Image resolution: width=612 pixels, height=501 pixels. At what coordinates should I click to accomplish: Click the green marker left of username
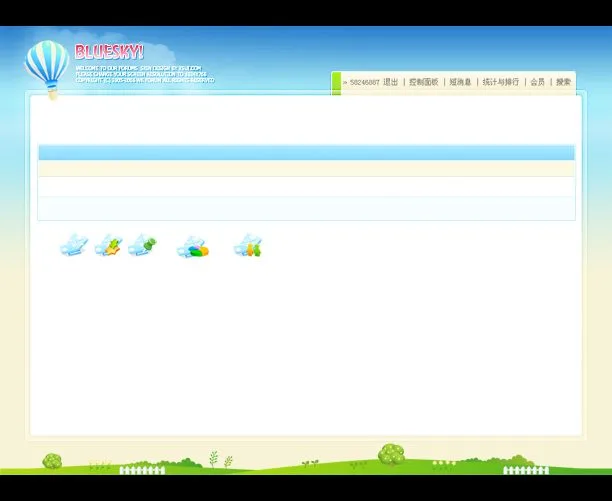[337, 83]
